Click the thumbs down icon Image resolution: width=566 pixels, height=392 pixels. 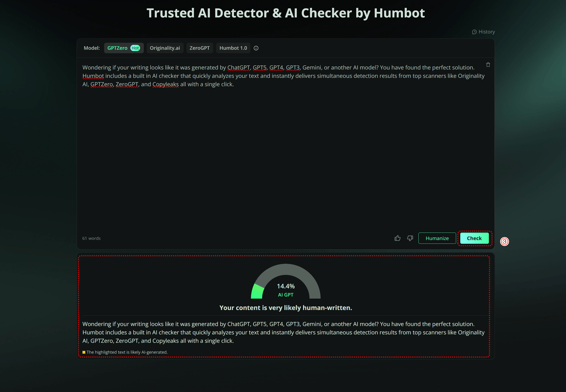pyautogui.click(x=410, y=238)
